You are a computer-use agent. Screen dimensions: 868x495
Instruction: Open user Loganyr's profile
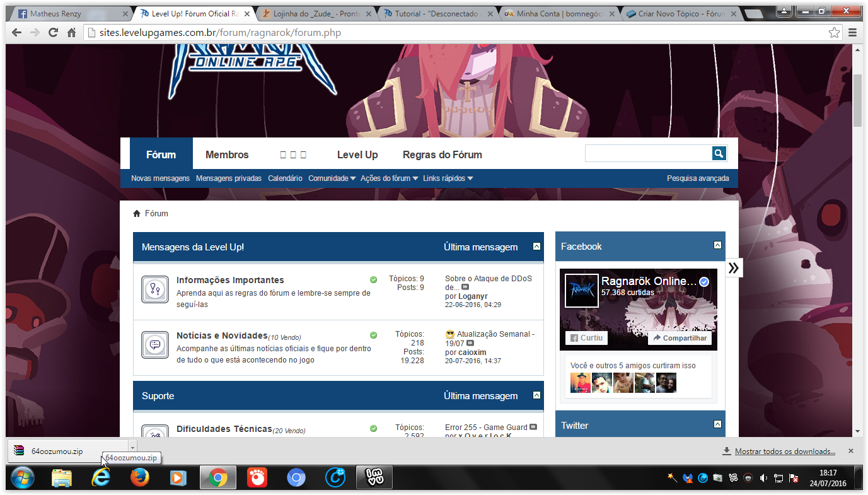click(473, 296)
